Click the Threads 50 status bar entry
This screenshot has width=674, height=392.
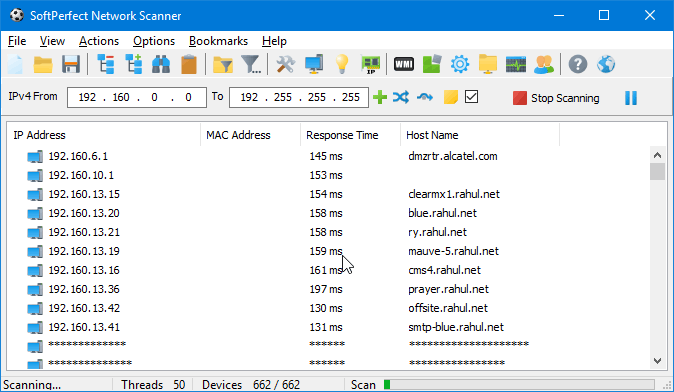(153, 384)
